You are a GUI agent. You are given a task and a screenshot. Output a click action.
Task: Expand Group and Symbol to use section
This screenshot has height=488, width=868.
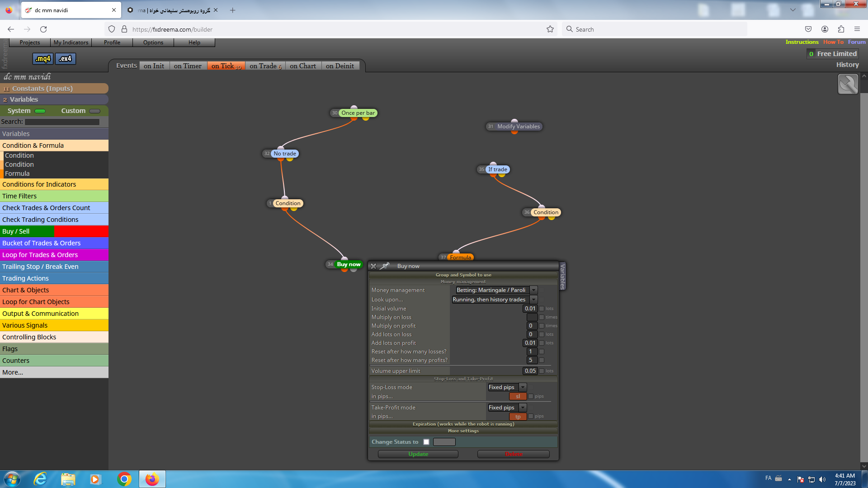[463, 275]
